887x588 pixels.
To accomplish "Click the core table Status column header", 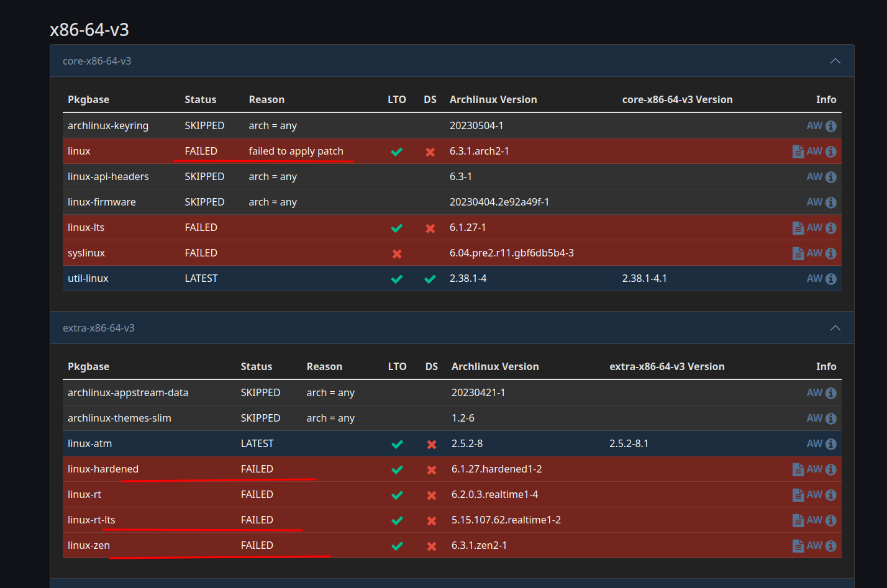I will (x=201, y=99).
